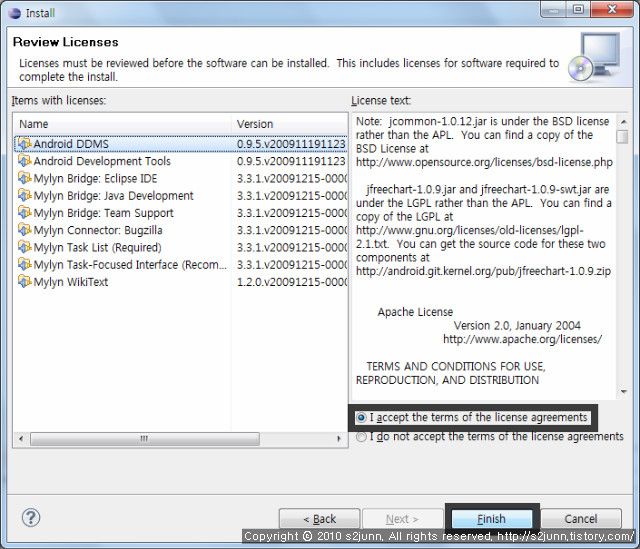Click the Mylyn Bridge: Eclipse IDE icon
Viewport: 640px width, 549px height.
click(24, 178)
